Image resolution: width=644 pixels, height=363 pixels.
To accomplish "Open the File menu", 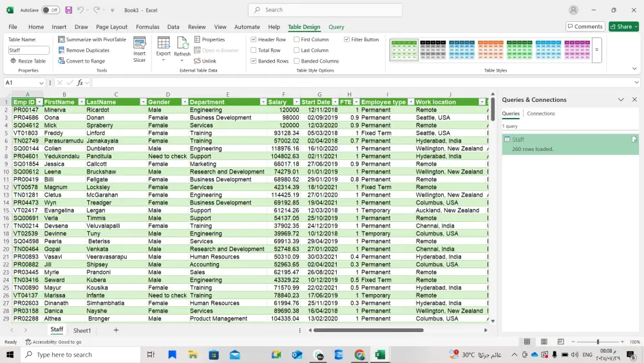I will tap(13, 26).
